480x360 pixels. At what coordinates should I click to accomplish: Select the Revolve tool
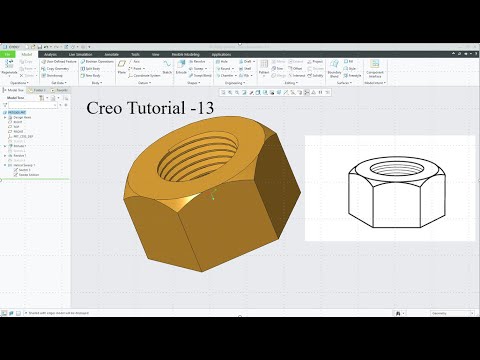(197, 61)
